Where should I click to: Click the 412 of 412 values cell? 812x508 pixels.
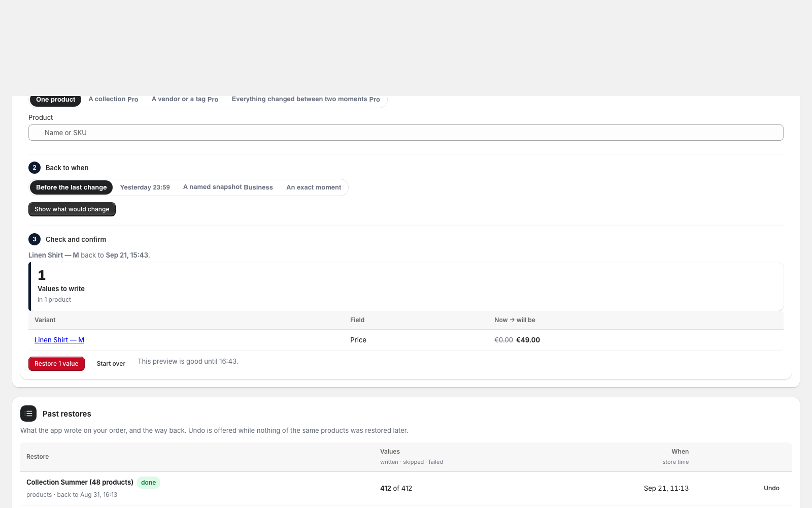click(x=396, y=488)
